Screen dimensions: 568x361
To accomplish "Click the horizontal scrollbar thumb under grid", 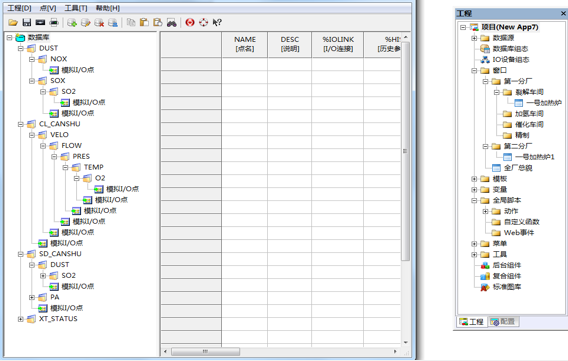I will pyautogui.click(x=205, y=351).
